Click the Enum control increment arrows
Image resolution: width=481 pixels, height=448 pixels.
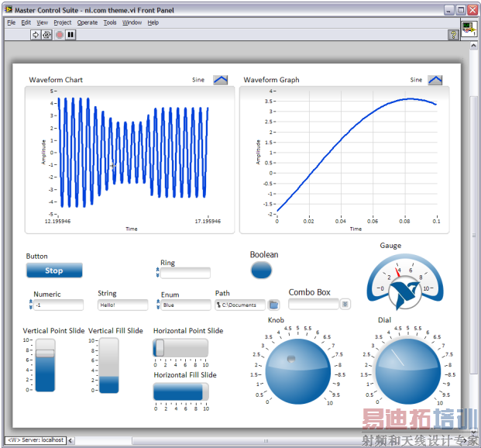158,305
